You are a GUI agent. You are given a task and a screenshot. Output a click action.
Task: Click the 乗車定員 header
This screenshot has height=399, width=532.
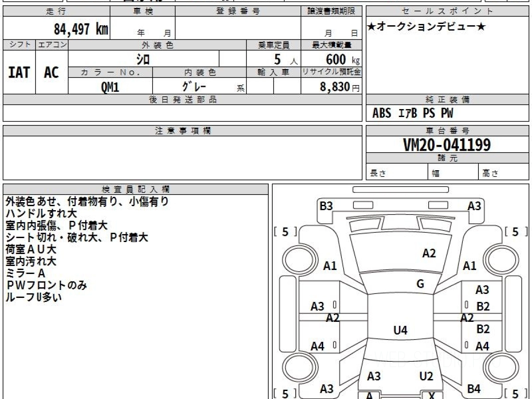(x=274, y=45)
